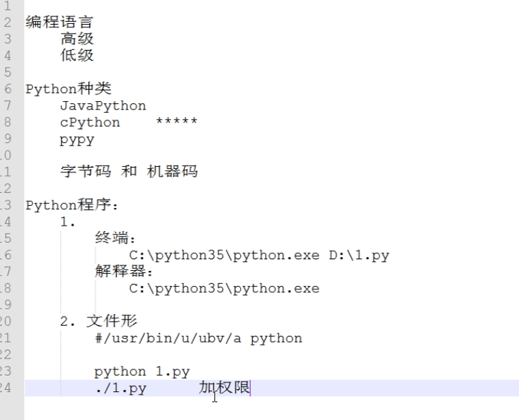Place cursor in '字节码 和 机器码' line
519x420 pixels.
click(129, 172)
